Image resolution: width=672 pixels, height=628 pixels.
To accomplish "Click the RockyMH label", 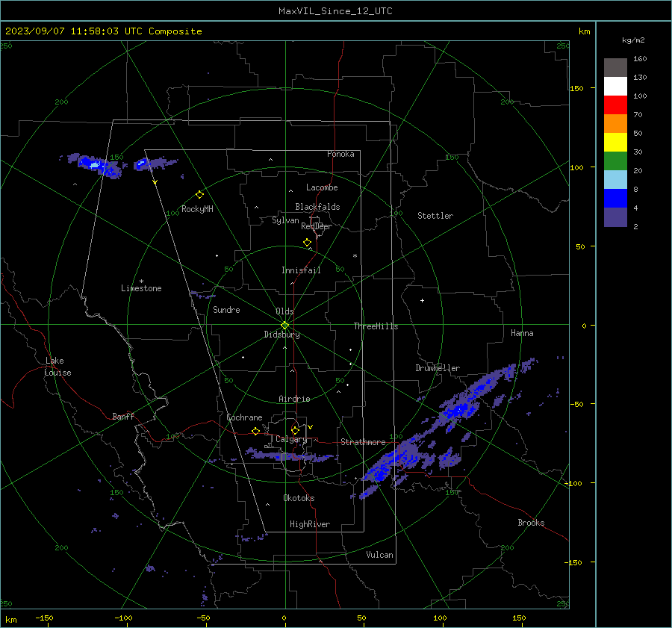I will 197,209.
